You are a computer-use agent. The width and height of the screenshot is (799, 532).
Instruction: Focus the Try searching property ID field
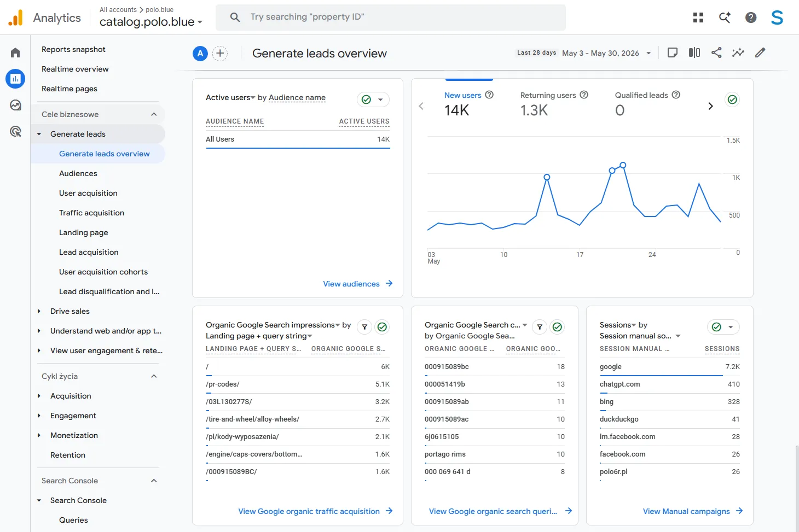[x=391, y=17]
